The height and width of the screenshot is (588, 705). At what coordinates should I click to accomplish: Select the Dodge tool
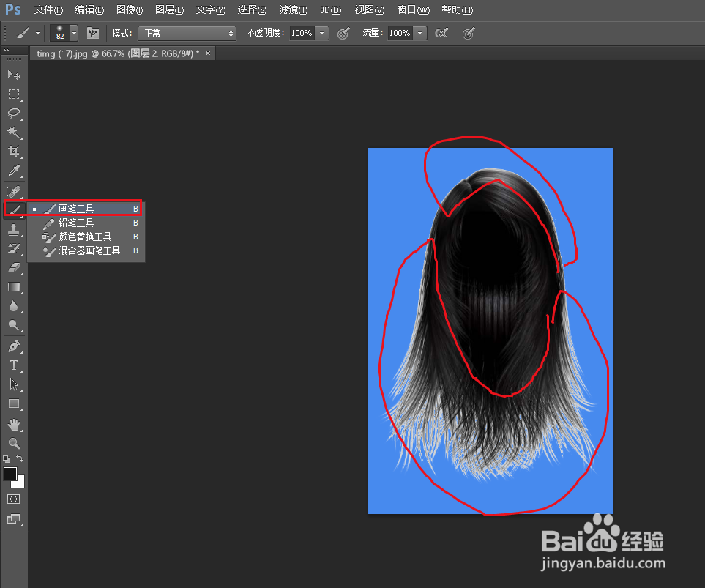coord(13,325)
